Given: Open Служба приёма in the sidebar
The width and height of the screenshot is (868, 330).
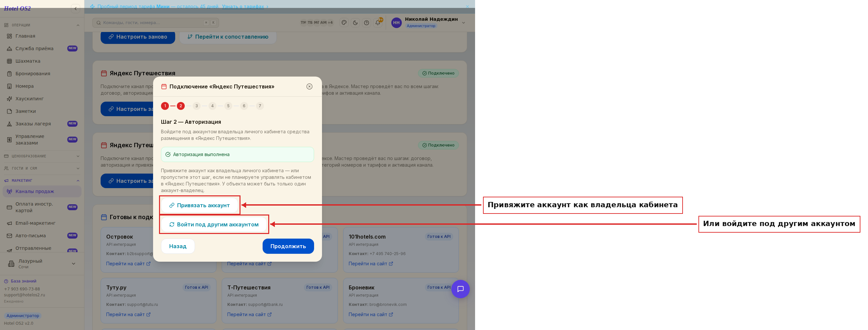Looking at the screenshot, I should click(x=42, y=49).
